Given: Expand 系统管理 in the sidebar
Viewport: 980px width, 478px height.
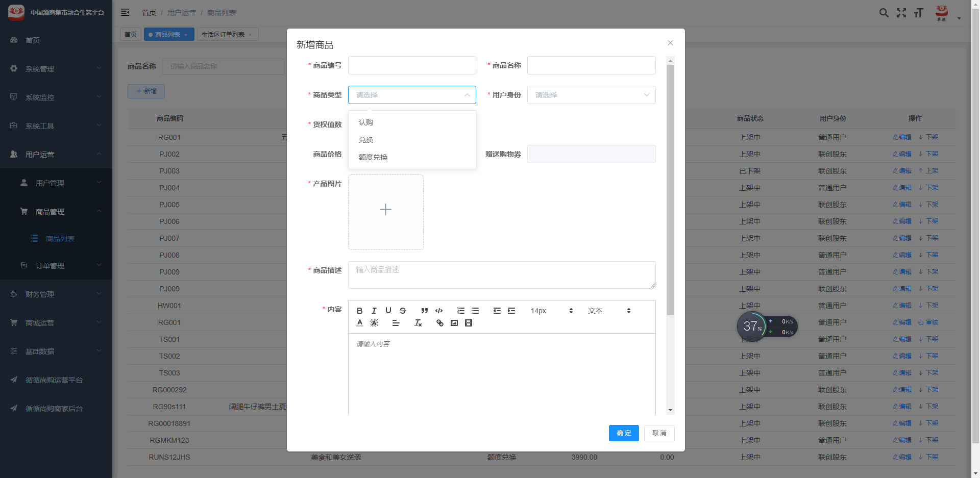Looking at the screenshot, I should coord(56,69).
